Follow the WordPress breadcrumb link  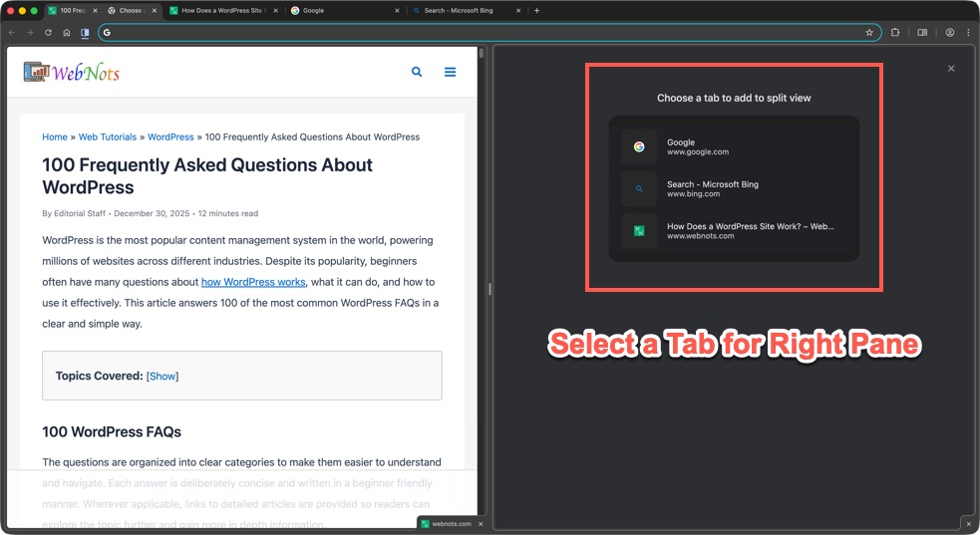click(170, 136)
